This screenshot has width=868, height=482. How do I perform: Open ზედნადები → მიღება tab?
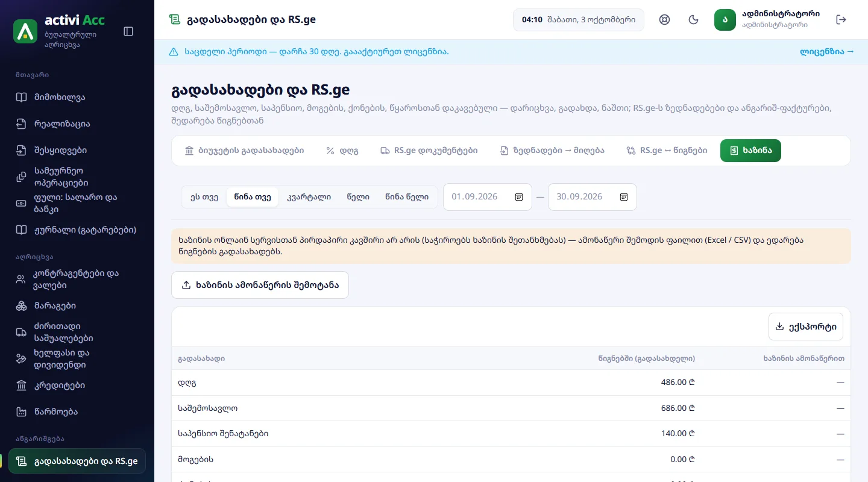tap(552, 151)
